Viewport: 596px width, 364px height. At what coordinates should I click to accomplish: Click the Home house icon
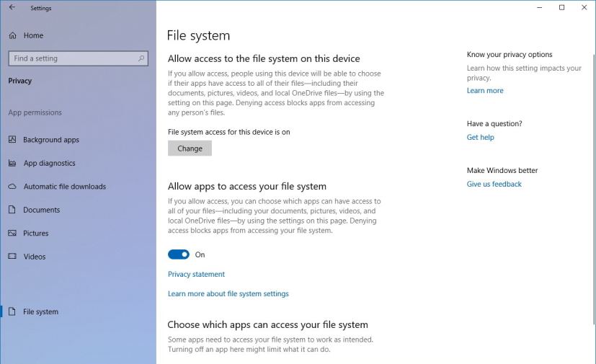pyautogui.click(x=12, y=35)
